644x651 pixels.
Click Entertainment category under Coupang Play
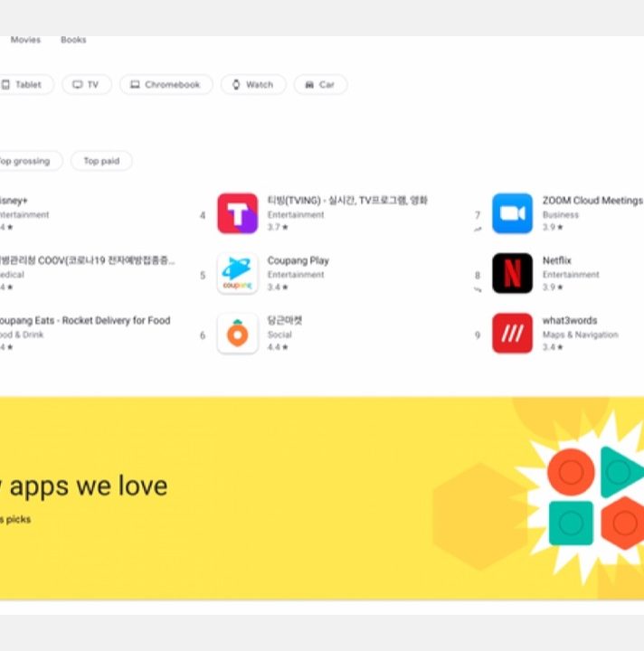[x=296, y=275]
